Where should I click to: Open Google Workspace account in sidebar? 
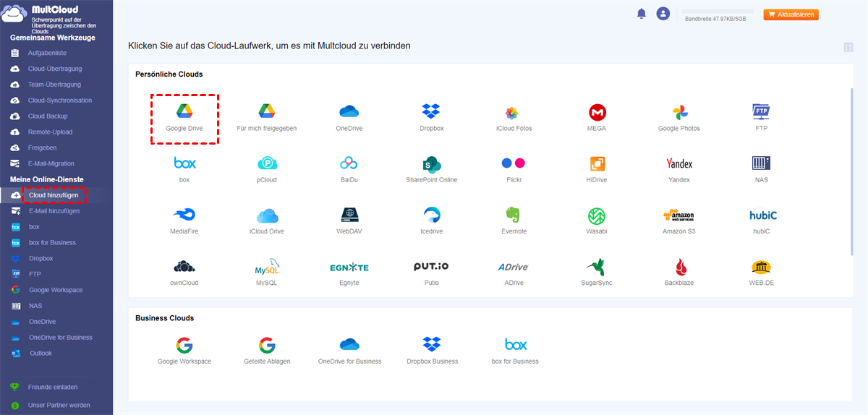click(56, 290)
